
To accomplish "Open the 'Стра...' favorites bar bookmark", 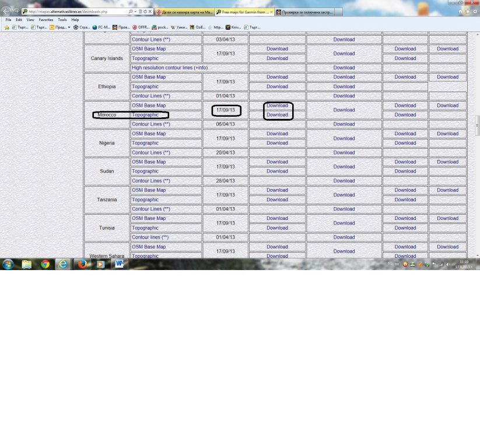I will point(82,27).
